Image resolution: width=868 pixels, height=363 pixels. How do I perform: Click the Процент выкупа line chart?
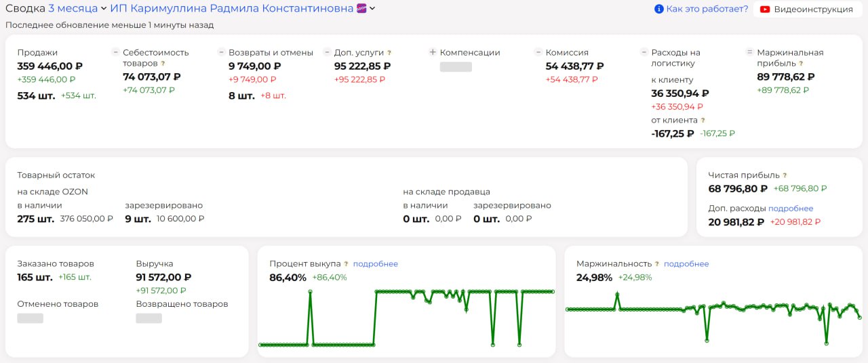tap(406, 318)
